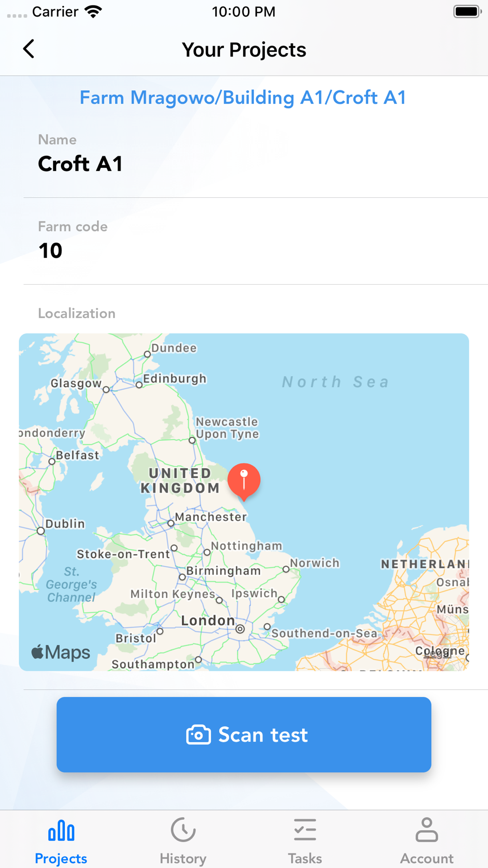Open the Projects tab icon

coord(61,830)
